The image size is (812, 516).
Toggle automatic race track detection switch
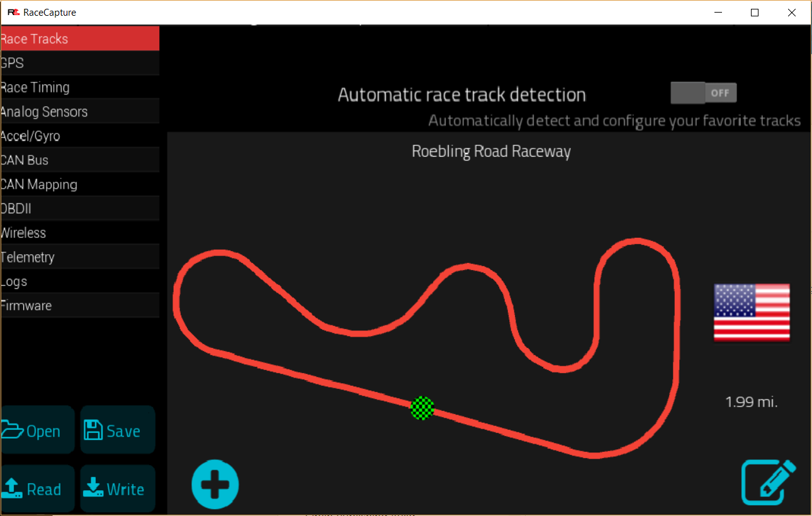[703, 93]
